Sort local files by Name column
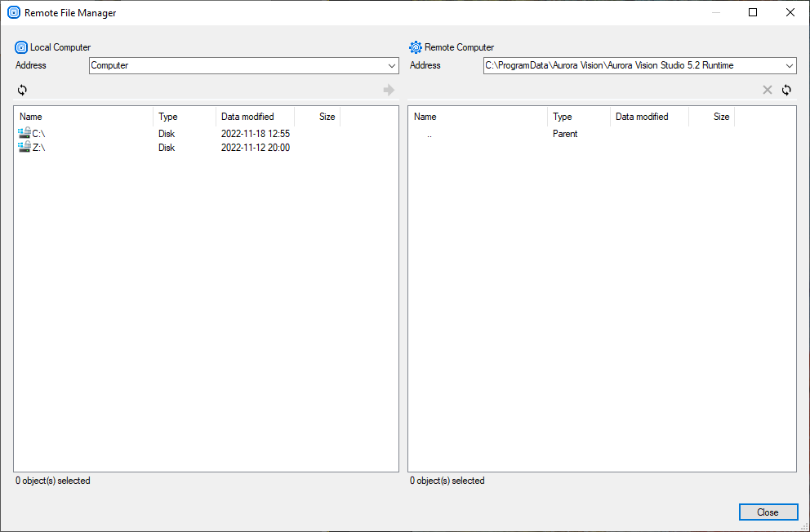The image size is (810, 532). tap(83, 117)
